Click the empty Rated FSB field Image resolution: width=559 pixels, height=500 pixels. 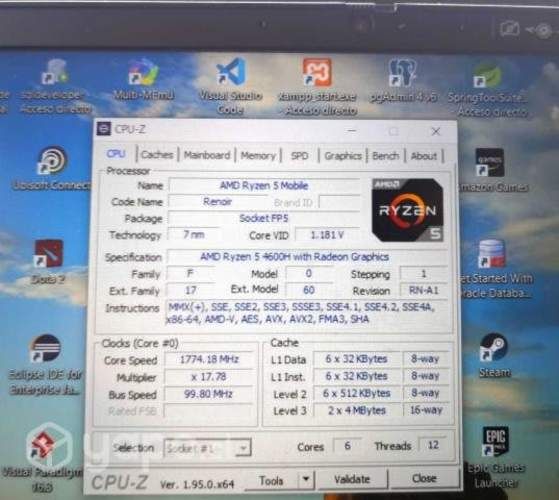coord(209,411)
